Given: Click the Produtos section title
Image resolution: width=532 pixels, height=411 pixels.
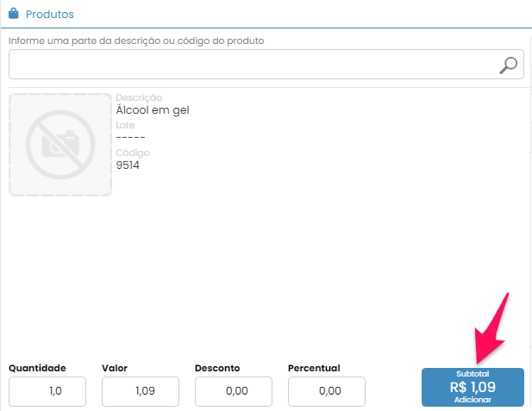Looking at the screenshot, I should click(x=50, y=15).
